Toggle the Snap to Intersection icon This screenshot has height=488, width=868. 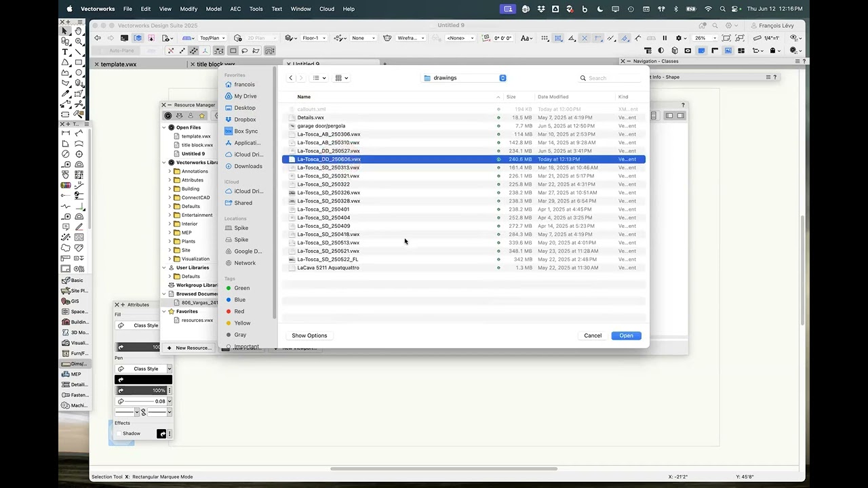pyautogui.click(x=584, y=38)
